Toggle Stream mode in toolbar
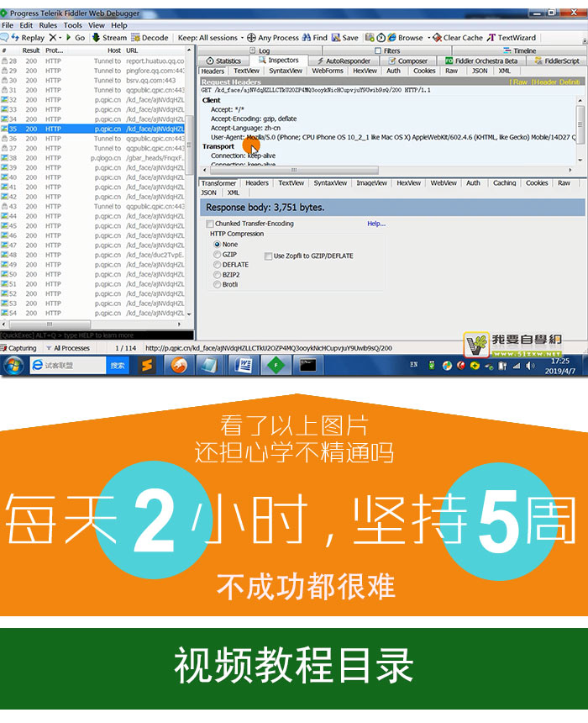The height and width of the screenshot is (723, 588). [109, 38]
